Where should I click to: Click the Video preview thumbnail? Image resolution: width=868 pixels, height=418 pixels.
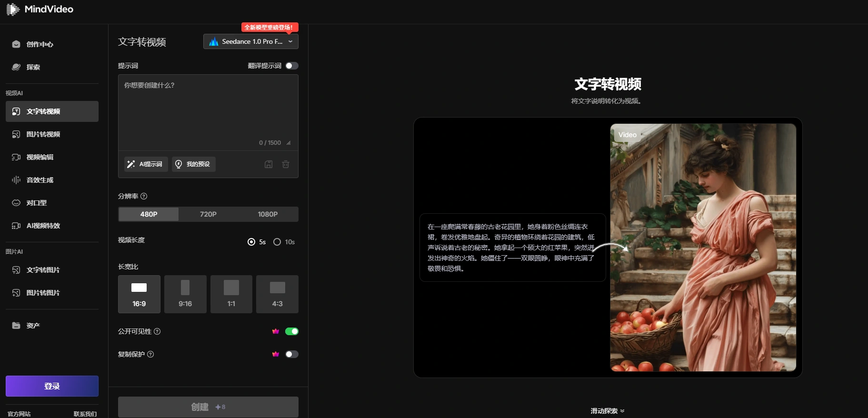(703, 248)
